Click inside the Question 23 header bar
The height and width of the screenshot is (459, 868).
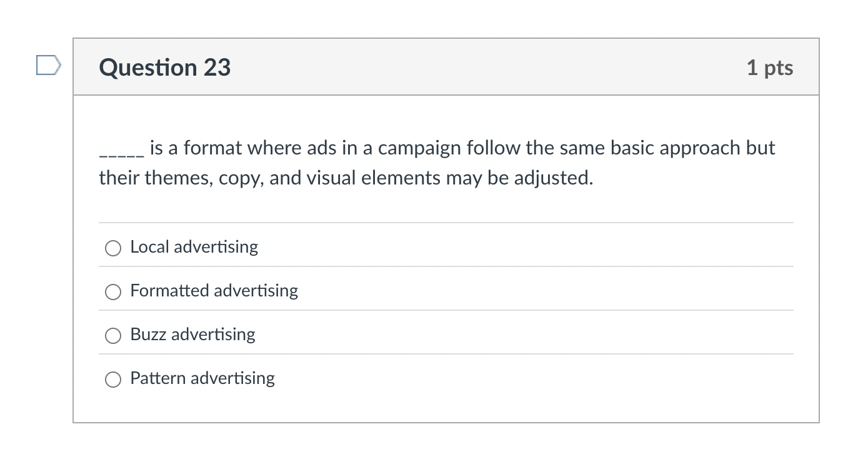[x=437, y=67]
